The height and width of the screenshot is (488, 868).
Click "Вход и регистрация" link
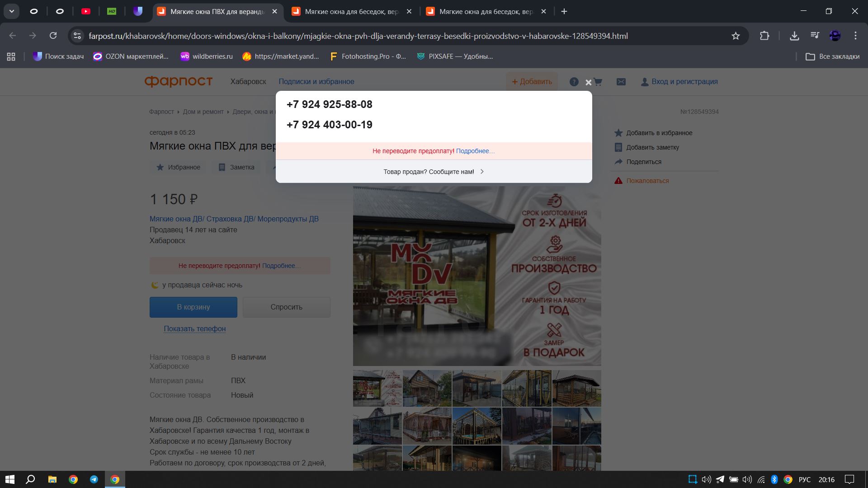[684, 82]
